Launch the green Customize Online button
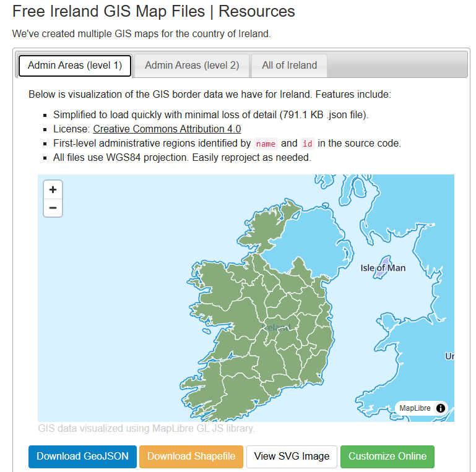 click(x=387, y=457)
